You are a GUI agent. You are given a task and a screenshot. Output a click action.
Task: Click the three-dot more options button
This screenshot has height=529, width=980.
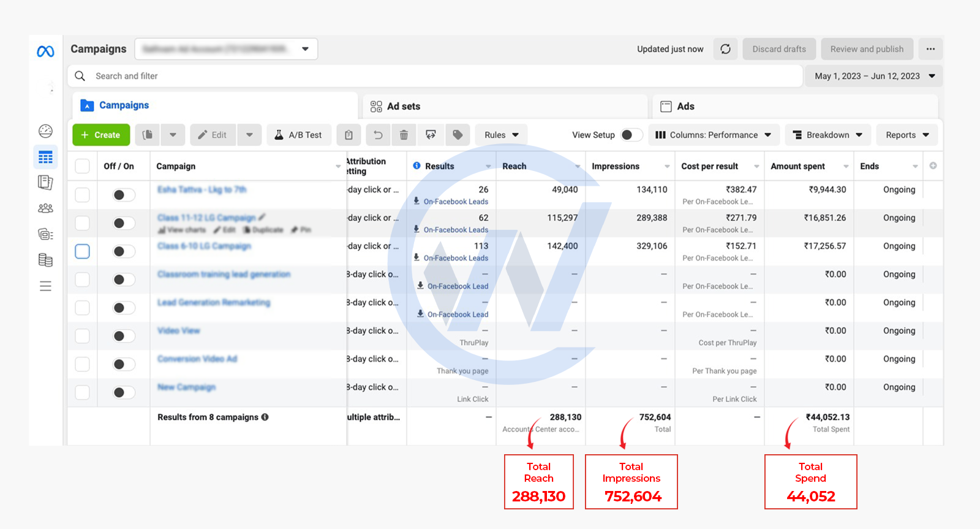tap(930, 49)
